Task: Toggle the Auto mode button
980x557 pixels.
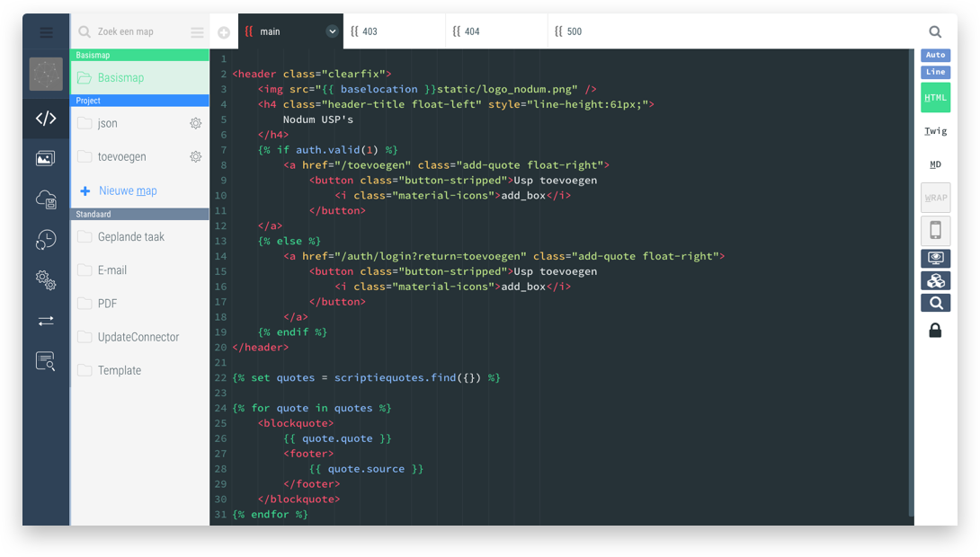Action: [x=935, y=55]
